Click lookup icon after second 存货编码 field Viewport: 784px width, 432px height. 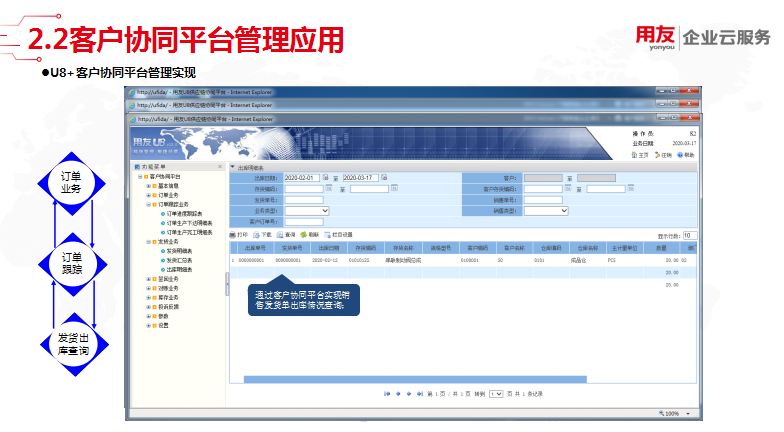tap(394, 188)
